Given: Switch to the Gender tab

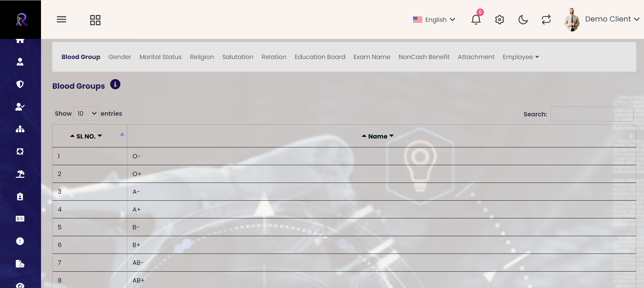Looking at the screenshot, I should point(120,57).
